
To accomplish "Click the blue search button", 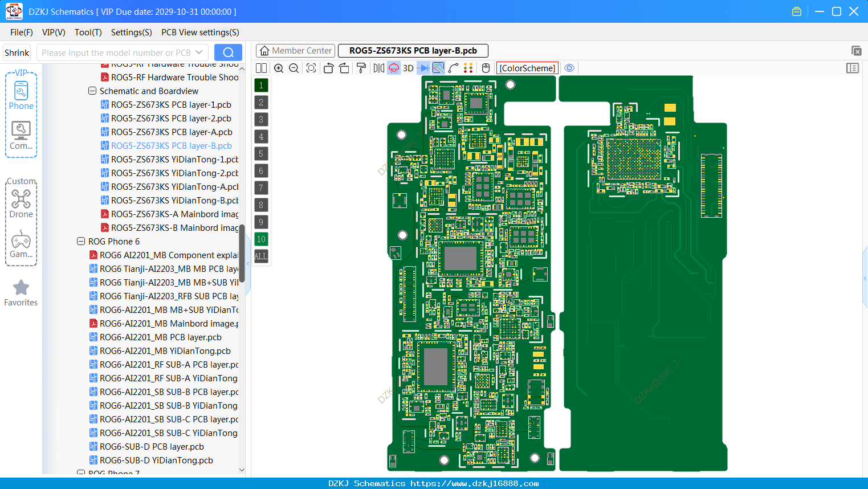I will pos(228,52).
